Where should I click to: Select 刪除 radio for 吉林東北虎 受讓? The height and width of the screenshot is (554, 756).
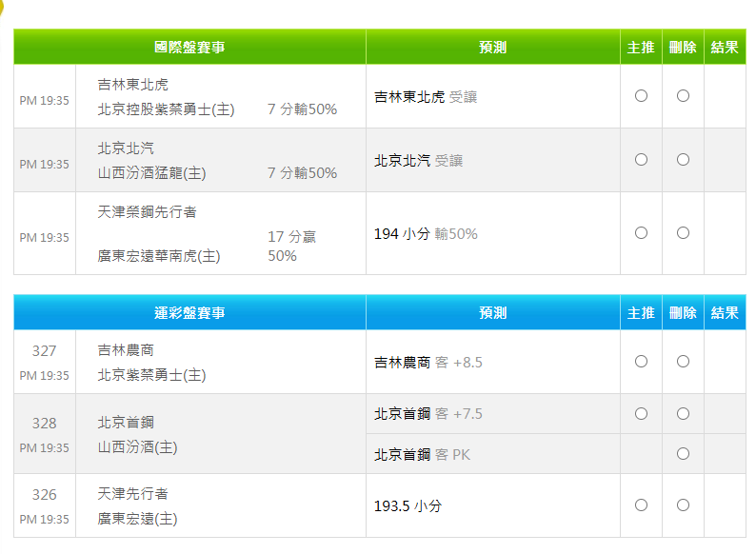point(683,95)
